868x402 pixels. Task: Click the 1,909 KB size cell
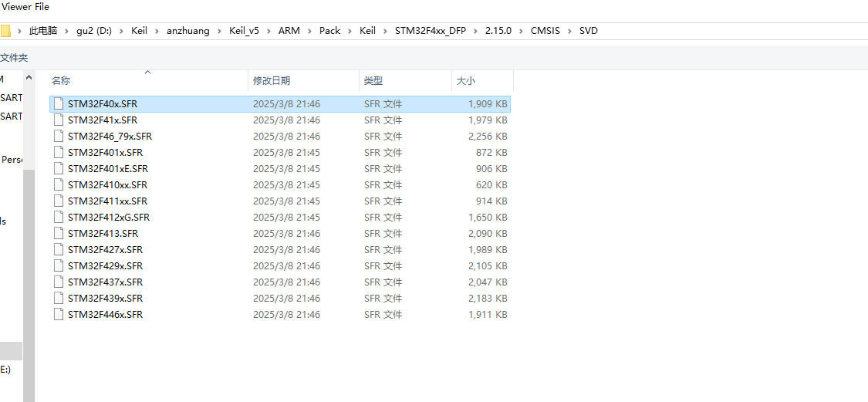(488, 103)
